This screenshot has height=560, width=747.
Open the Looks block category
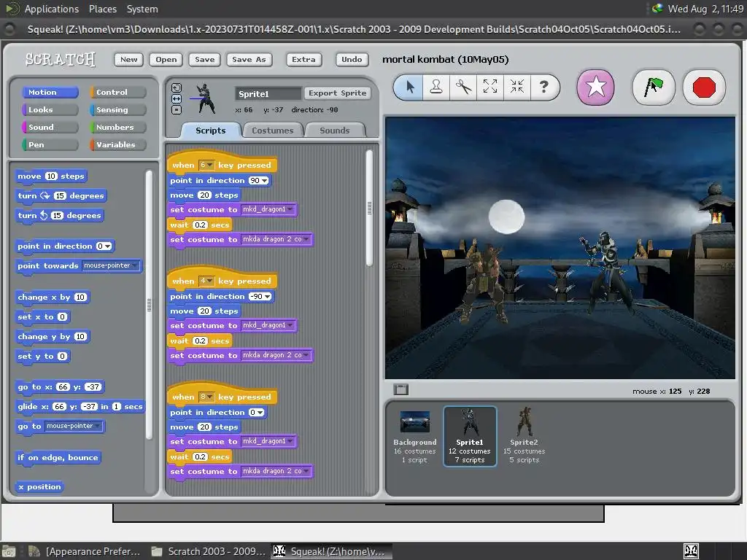pos(50,110)
